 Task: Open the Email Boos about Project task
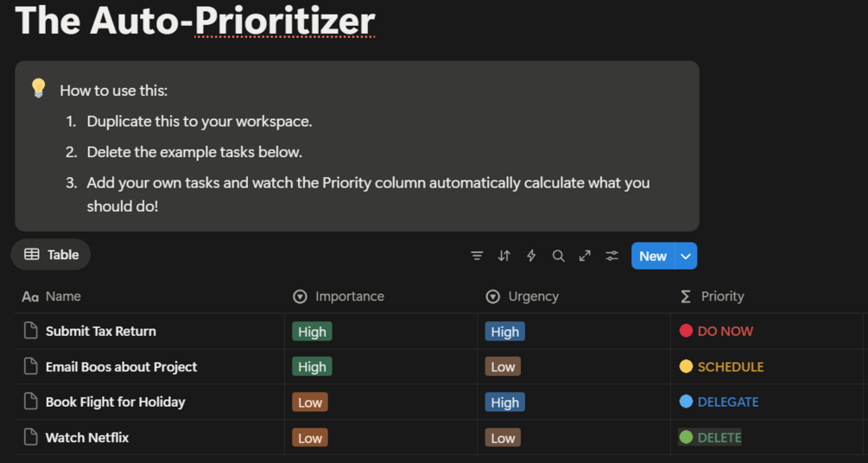tap(121, 367)
